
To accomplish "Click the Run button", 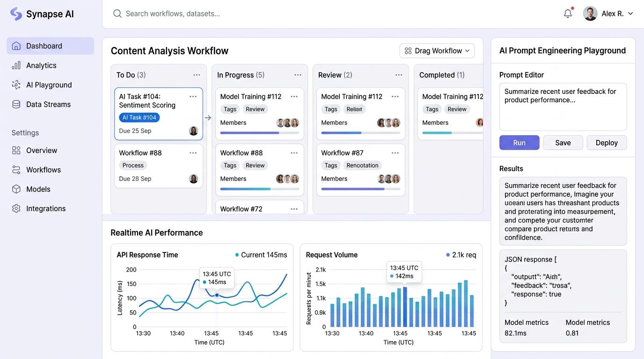I will point(520,143).
